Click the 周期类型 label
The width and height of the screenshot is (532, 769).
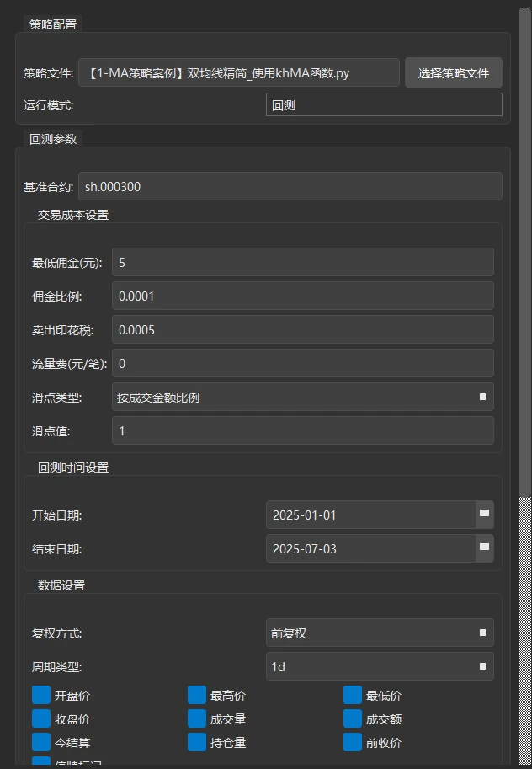pos(57,667)
